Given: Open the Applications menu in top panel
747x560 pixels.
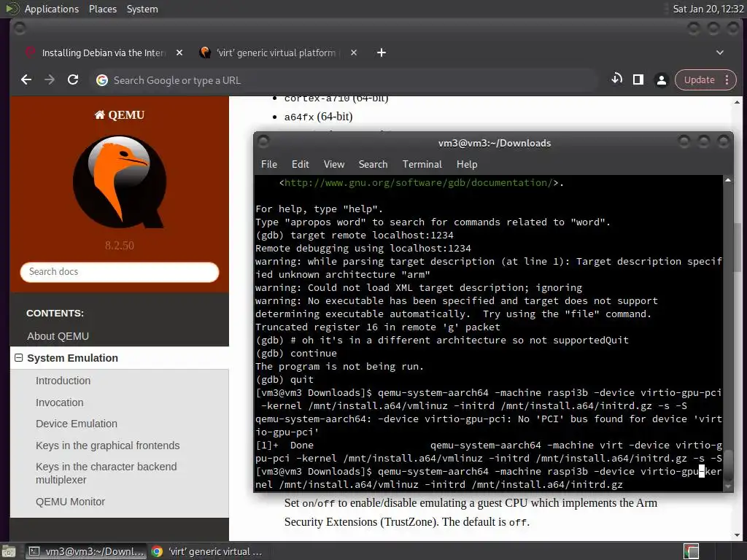Looking at the screenshot, I should pyautogui.click(x=52, y=9).
